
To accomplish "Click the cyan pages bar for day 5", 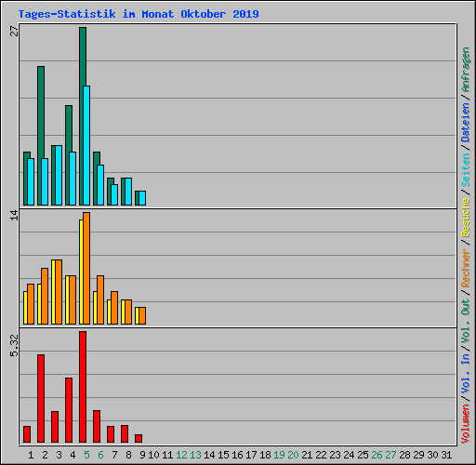I will pyautogui.click(x=86, y=145).
